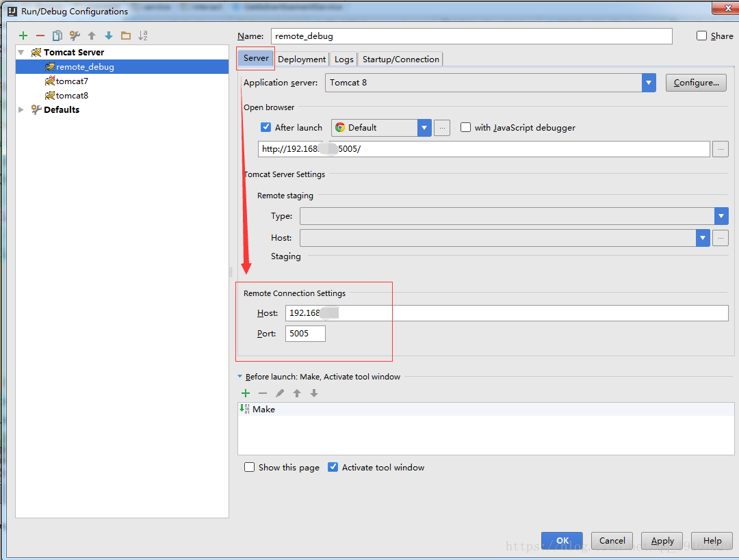The width and height of the screenshot is (739, 560).
Task: Click the Name input field
Action: pos(471,36)
